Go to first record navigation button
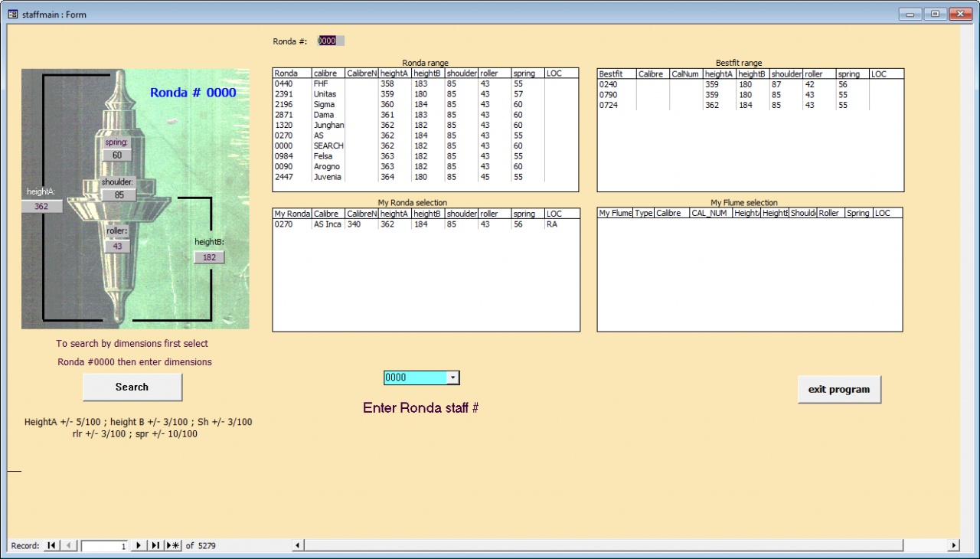980x559 pixels. (x=51, y=546)
